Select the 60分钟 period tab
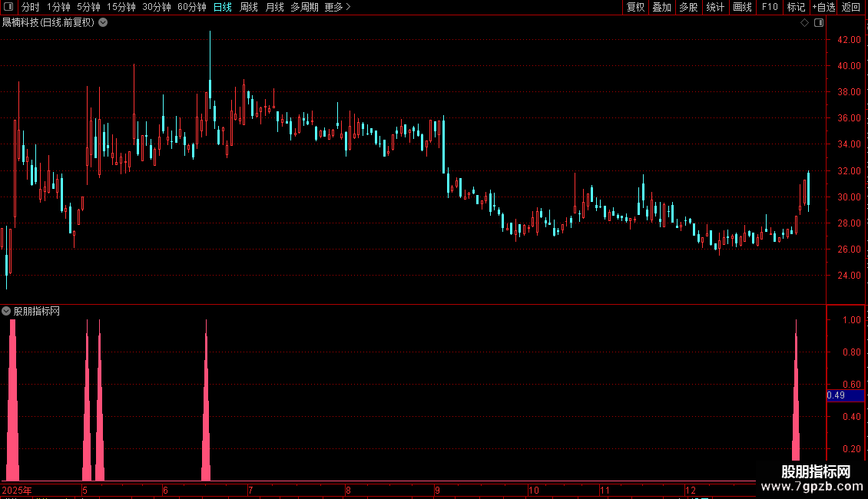868x499 pixels. [192, 7]
